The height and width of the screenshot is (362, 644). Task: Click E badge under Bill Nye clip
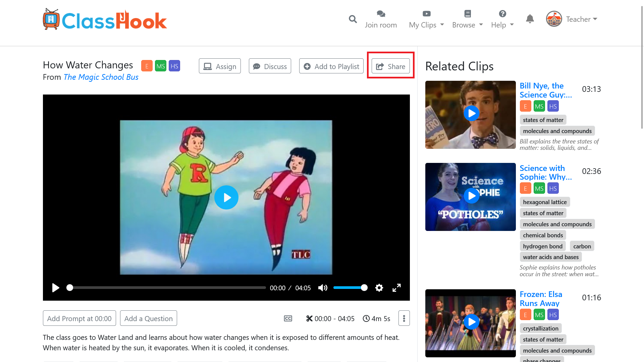pos(525,106)
